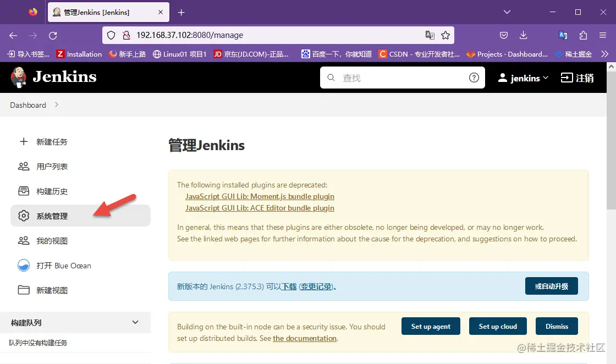Open the 稀土掘金 bookmark
Viewport: 616px width, 364px height.
click(573, 54)
